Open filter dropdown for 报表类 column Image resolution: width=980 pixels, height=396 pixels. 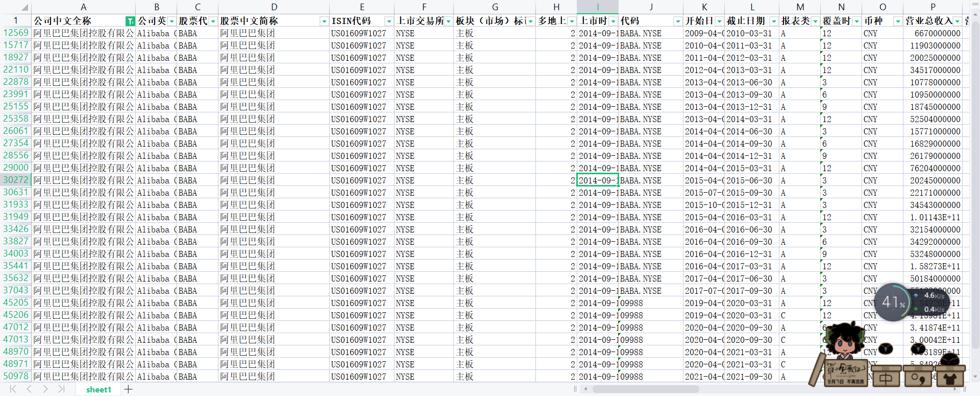point(815,21)
